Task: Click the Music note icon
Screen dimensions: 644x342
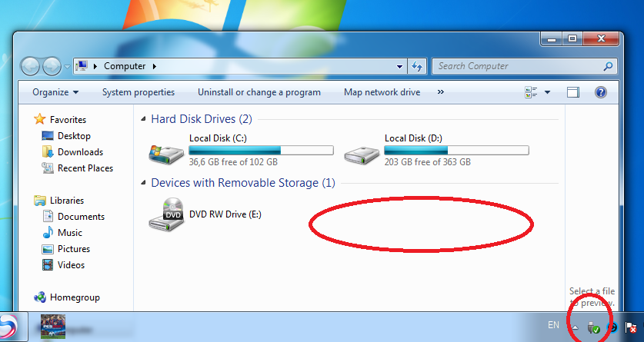Action: tap(48, 233)
